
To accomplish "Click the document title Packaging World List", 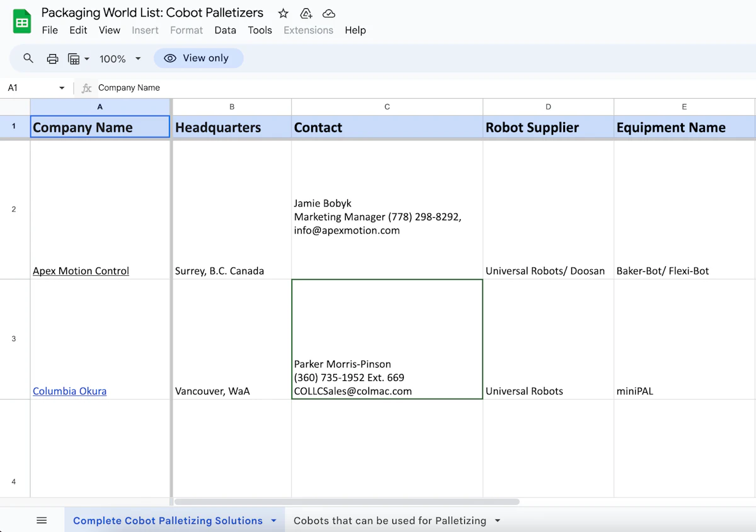I will (152, 13).
